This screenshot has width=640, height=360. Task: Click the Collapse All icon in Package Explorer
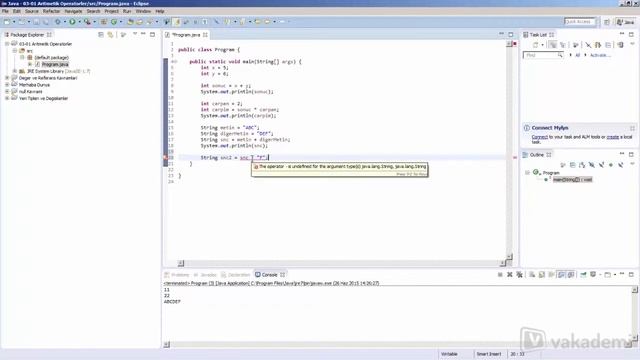point(101,35)
